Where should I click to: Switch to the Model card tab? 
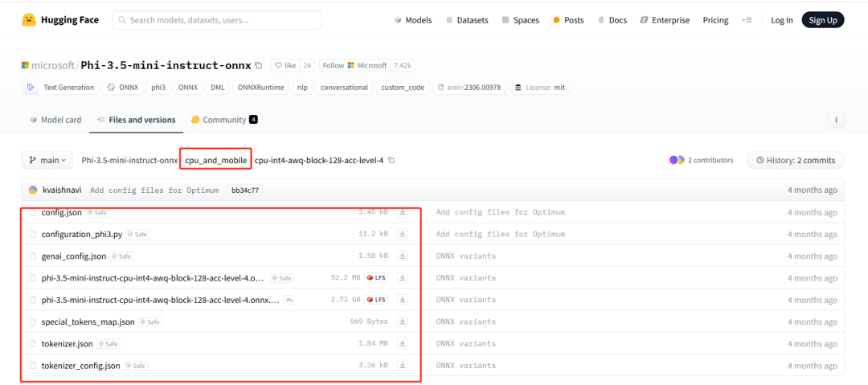(x=55, y=120)
